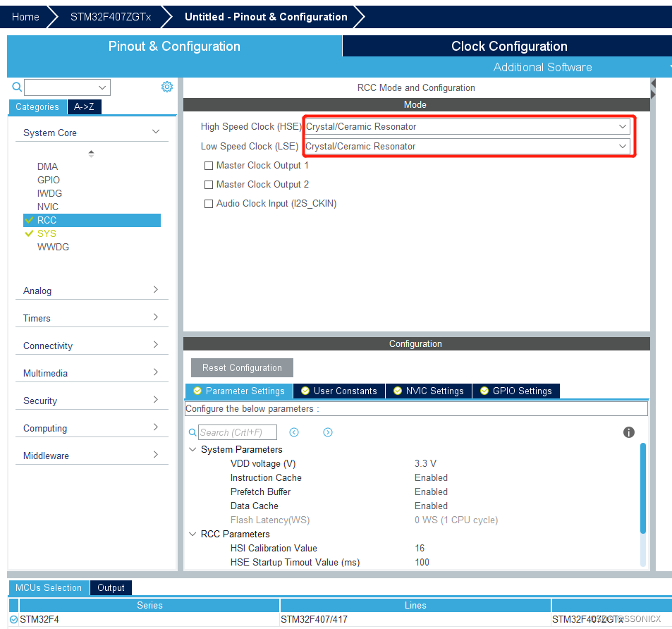
Task: Open the Additional Software menu
Action: tap(542, 67)
